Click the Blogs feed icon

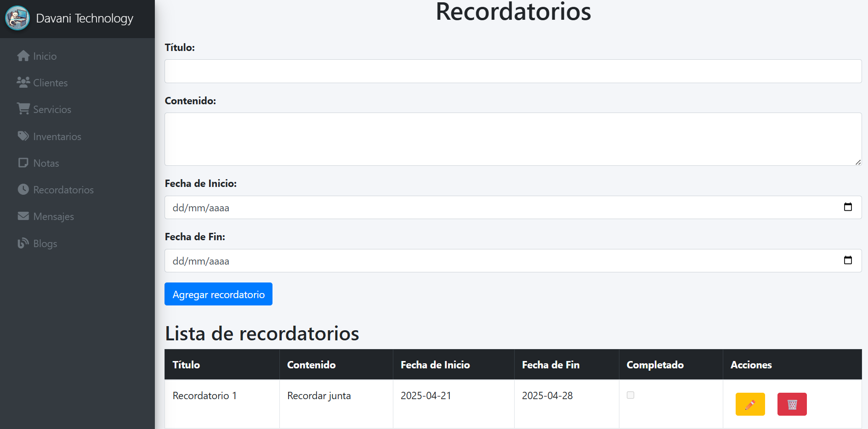click(x=23, y=243)
